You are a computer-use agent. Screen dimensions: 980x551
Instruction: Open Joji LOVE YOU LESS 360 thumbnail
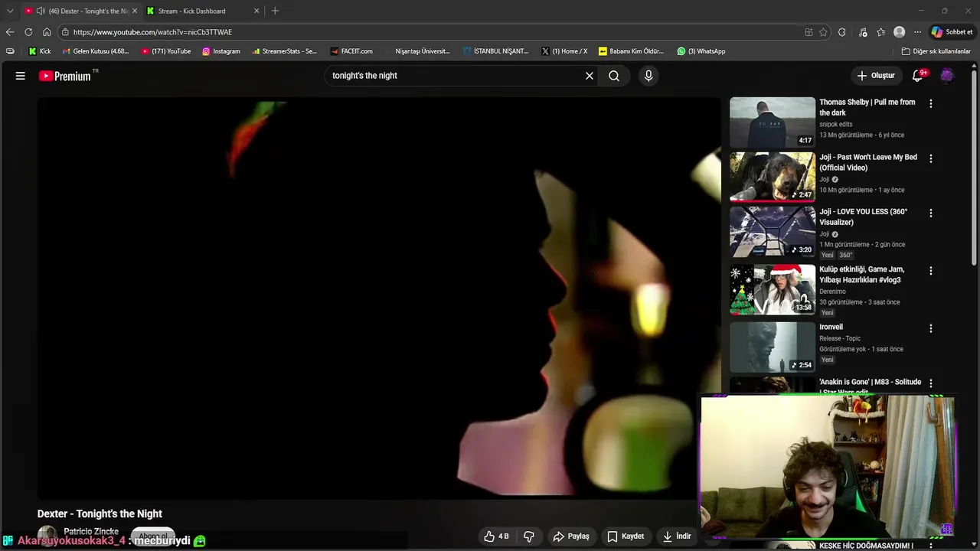pos(773,232)
